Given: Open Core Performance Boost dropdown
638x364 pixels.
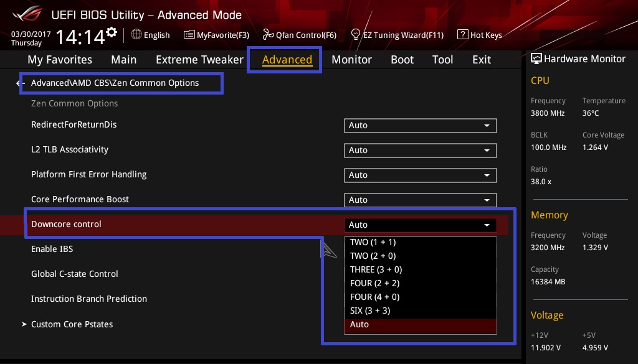Looking at the screenshot, I should coord(420,200).
